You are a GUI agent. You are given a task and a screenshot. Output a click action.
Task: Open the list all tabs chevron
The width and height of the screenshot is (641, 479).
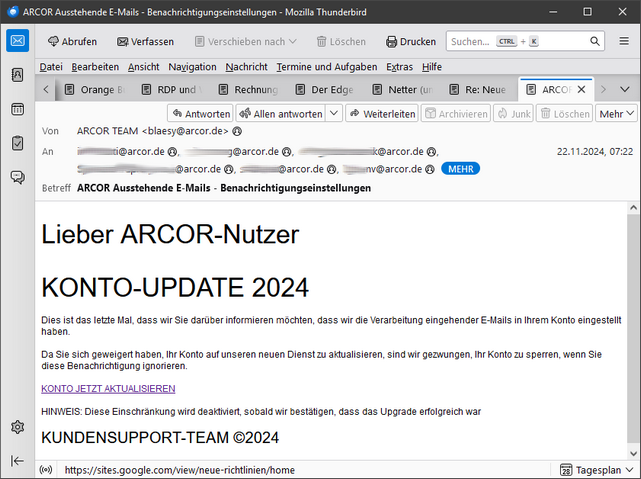[625, 90]
